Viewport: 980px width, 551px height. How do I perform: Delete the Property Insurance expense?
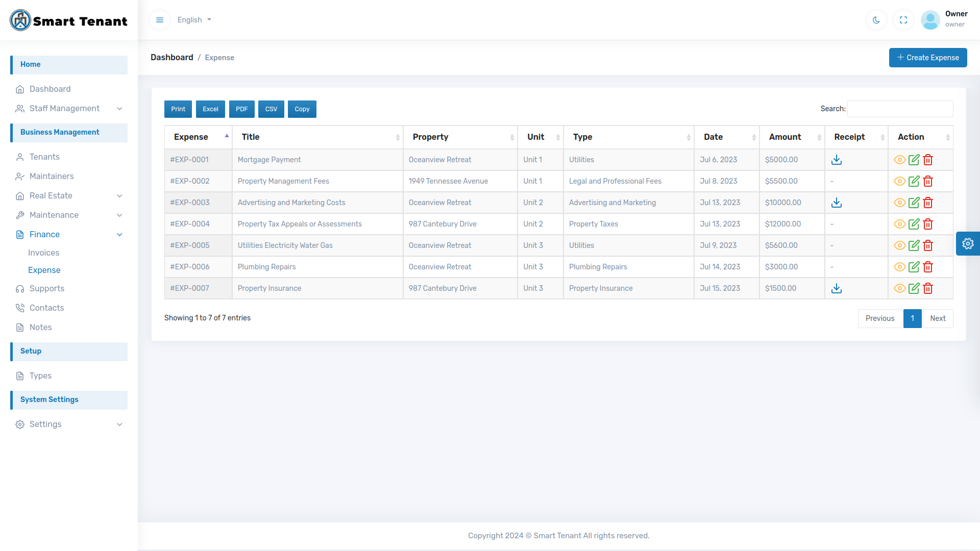point(928,288)
